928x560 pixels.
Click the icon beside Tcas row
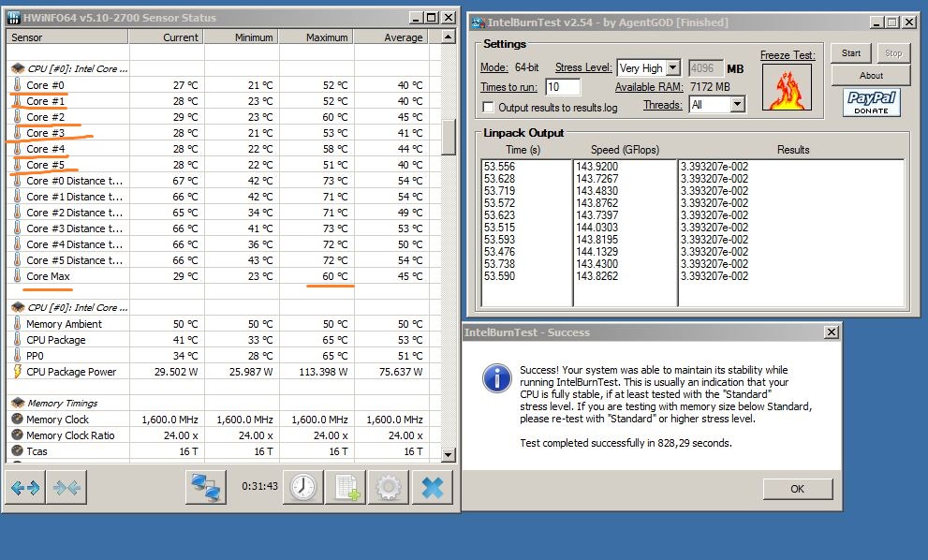point(17,451)
